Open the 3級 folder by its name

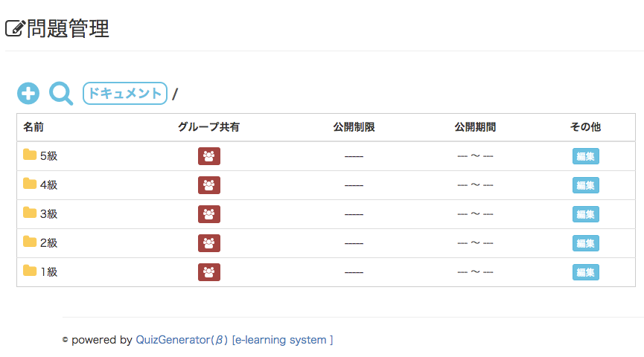coord(48,213)
